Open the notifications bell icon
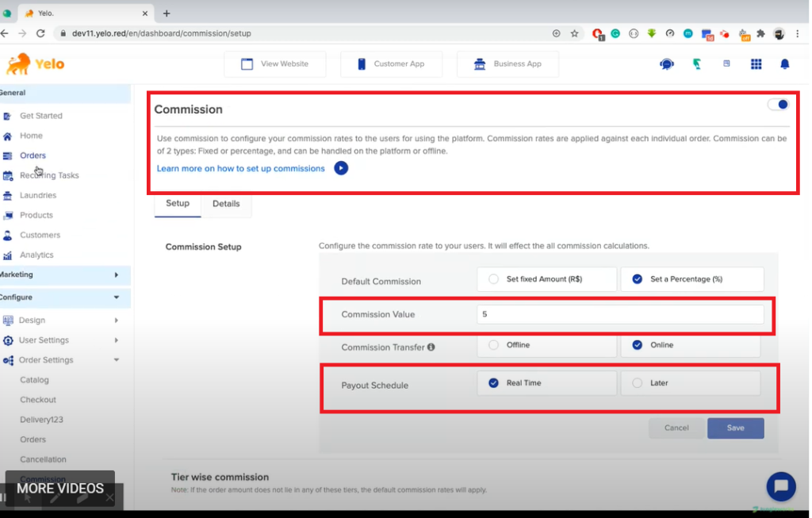The image size is (812, 518). click(x=784, y=63)
